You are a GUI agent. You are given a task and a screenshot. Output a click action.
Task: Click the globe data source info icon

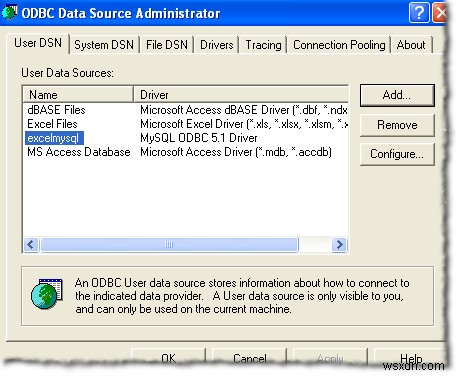pos(47,293)
